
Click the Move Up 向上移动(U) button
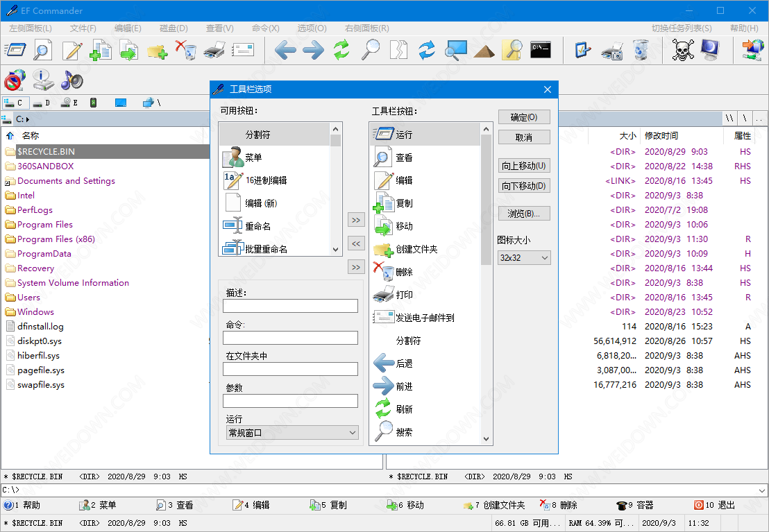pyautogui.click(x=524, y=166)
